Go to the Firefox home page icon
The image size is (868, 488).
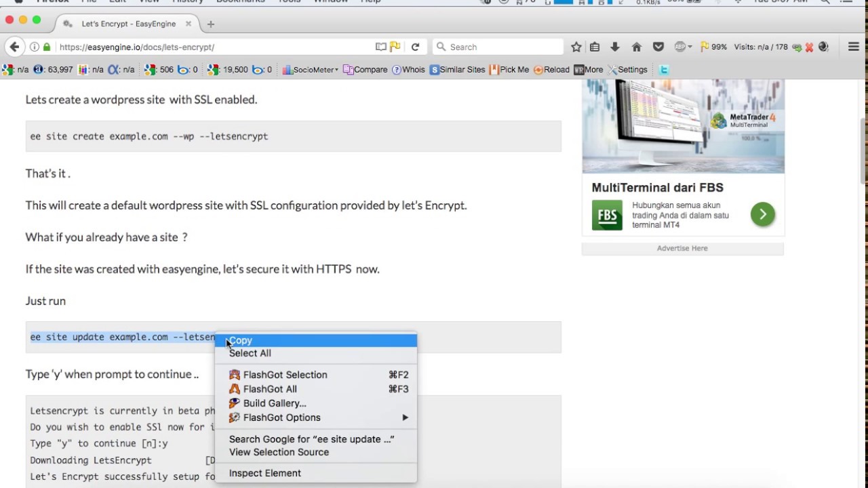637,47
